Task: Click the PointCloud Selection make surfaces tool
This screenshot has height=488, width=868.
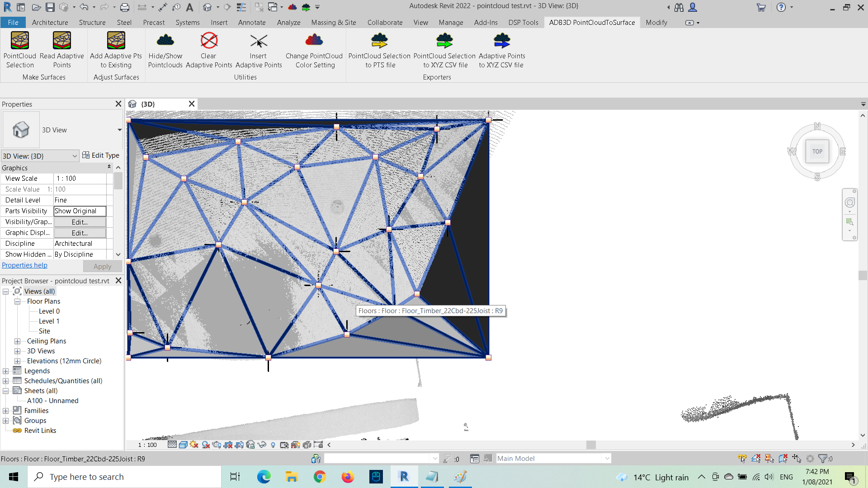Action: click(20, 50)
